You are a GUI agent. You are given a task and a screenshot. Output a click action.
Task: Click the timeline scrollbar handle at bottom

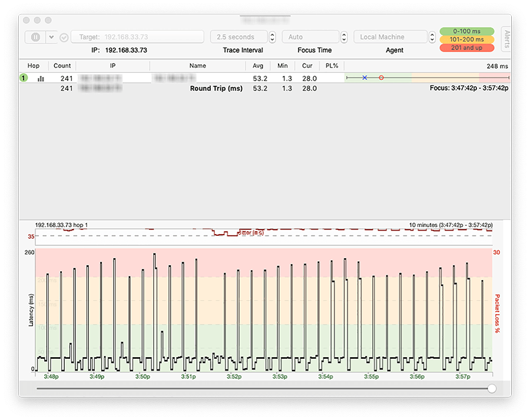492,389
